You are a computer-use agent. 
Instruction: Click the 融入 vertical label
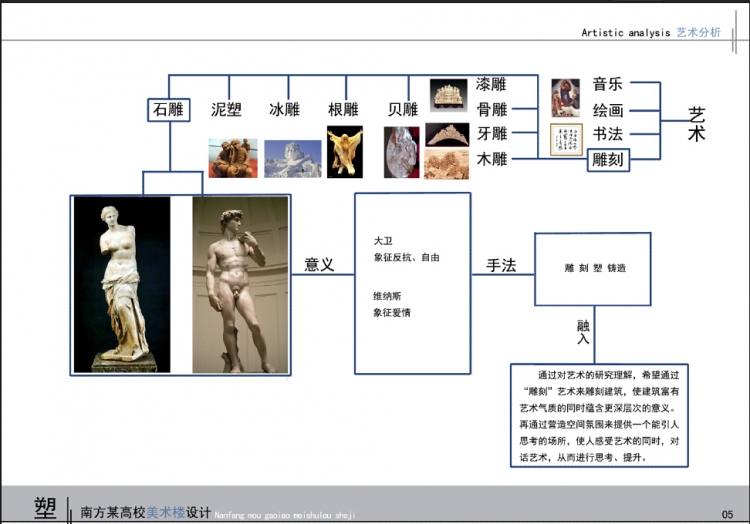583,332
